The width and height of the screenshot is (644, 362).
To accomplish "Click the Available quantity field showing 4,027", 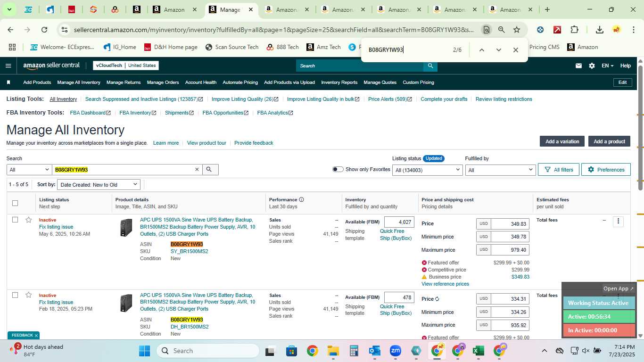I will [399, 222].
